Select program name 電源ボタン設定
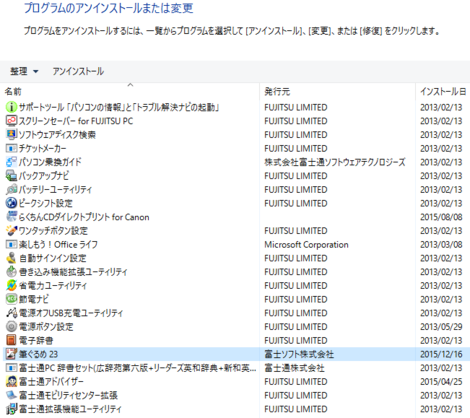Viewport: 470px width, 418px height. pos(46,326)
